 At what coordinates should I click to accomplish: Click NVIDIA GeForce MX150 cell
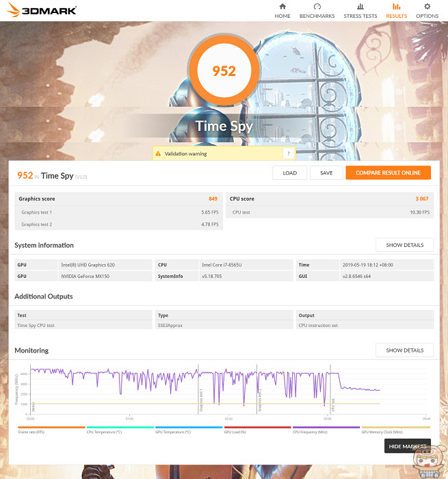(x=105, y=276)
